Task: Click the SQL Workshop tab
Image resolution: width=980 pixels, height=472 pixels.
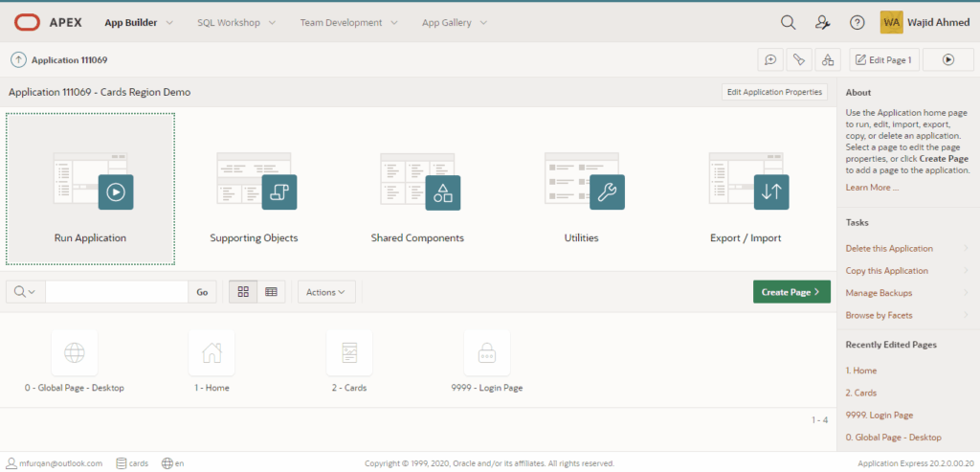Action: pyautogui.click(x=229, y=23)
